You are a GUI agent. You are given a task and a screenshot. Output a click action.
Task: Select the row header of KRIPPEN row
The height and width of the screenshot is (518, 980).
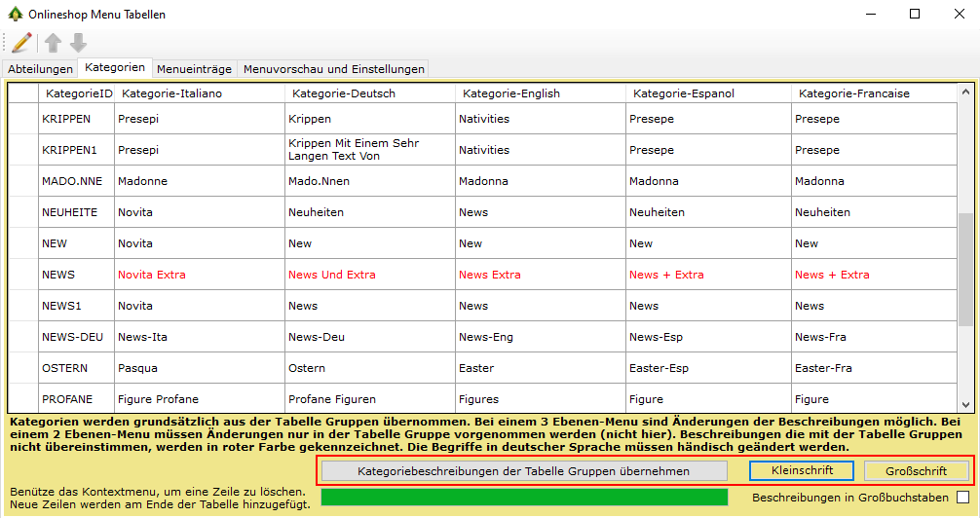tap(22, 119)
